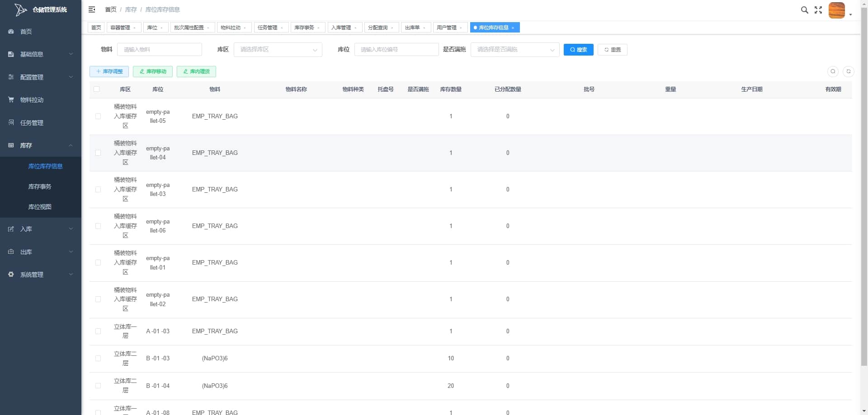868x415 pixels.
Task: Click the vertical page scrollbar
Action: (x=864, y=185)
